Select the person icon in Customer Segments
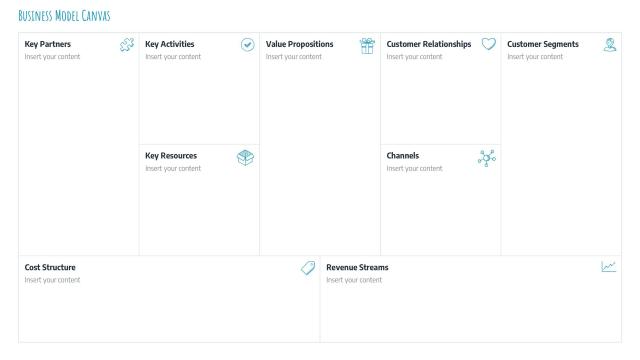 (x=610, y=45)
